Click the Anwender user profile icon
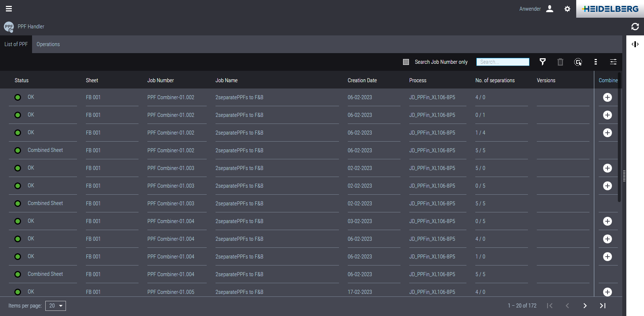The width and height of the screenshot is (644, 316). (x=550, y=9)
